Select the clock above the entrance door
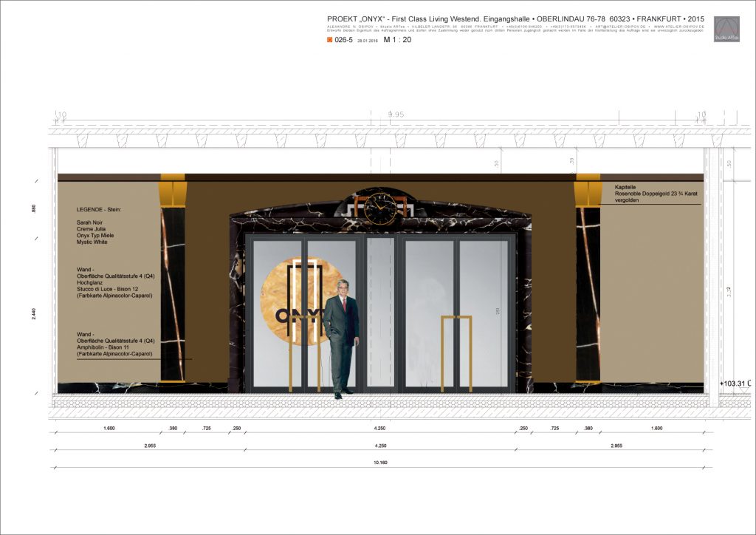 pyautogui.click(x=379, y=208)
